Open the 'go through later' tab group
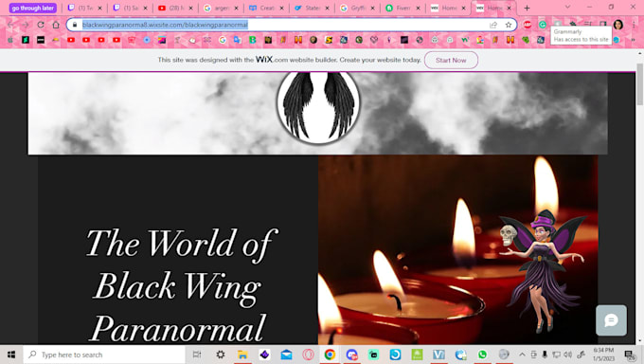Viewport: 644px width, 364px height. point(33,8)
